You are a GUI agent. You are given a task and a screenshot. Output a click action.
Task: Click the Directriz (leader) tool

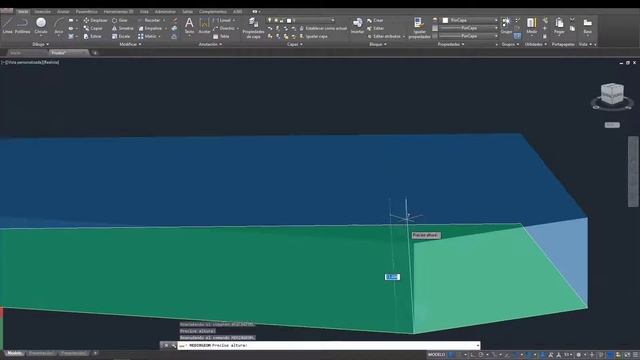pos(224,28)
